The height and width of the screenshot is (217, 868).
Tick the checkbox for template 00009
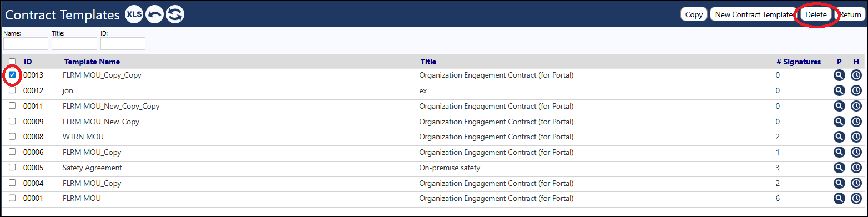click(x=12, y=121)
